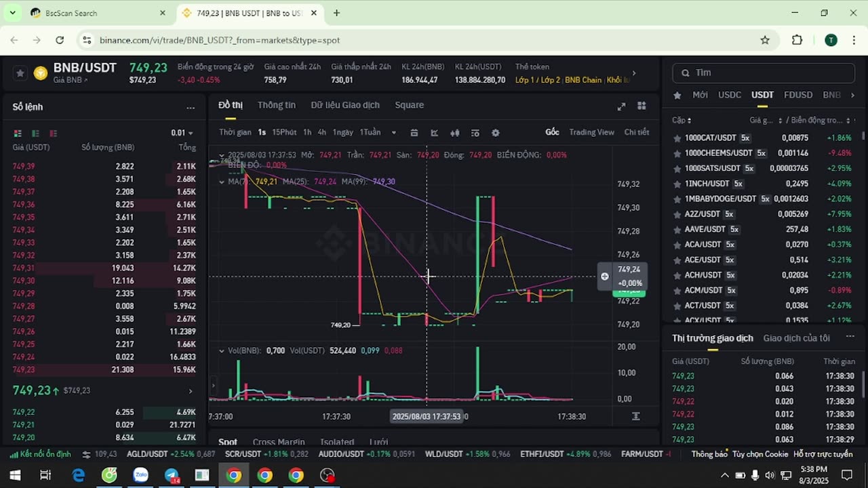Open the candlestick chart type selector
This screenshot has height=488, width=868.
point(455,133)
